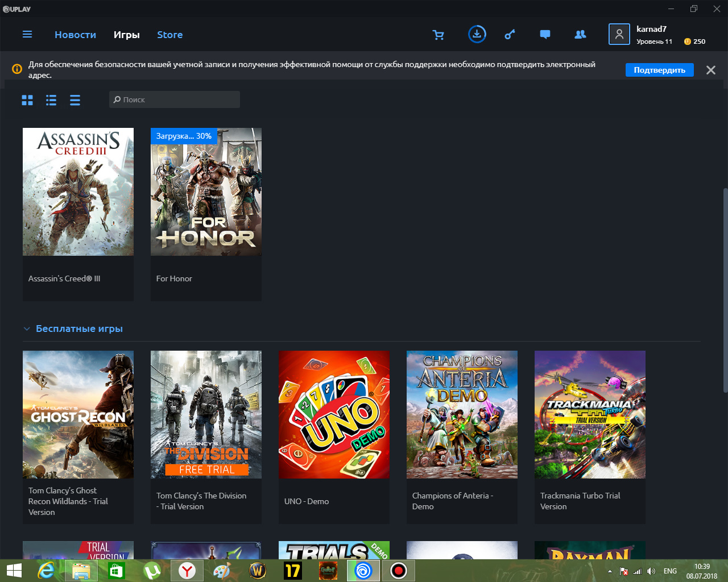Click the network signal tray icon
The image size is (728, 582).
pyautogui.click(x=638, y=571)
